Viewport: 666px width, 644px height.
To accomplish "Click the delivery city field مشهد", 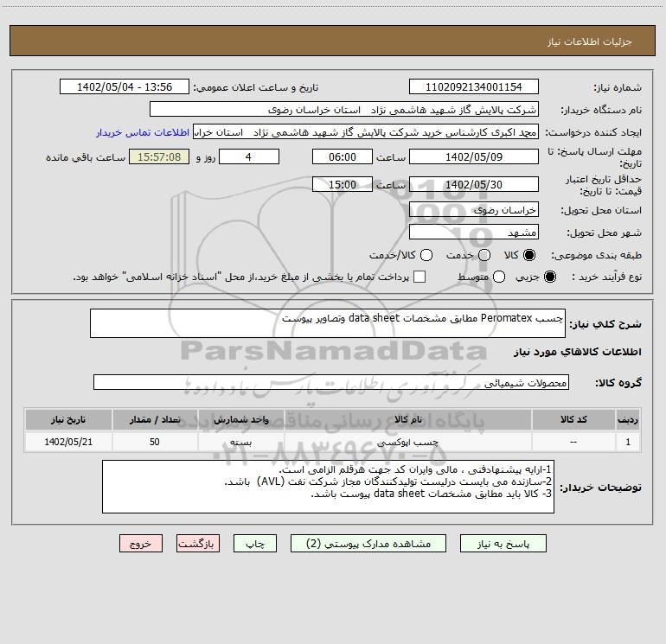I will click(474, 233).
